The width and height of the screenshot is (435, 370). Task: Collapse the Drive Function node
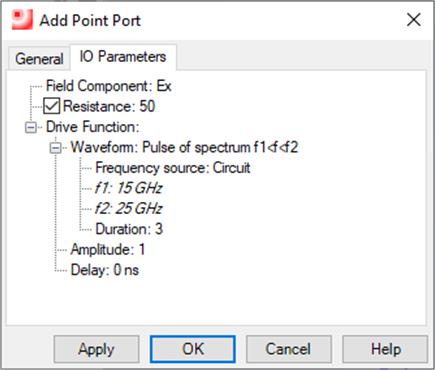[x=31, y=127]
